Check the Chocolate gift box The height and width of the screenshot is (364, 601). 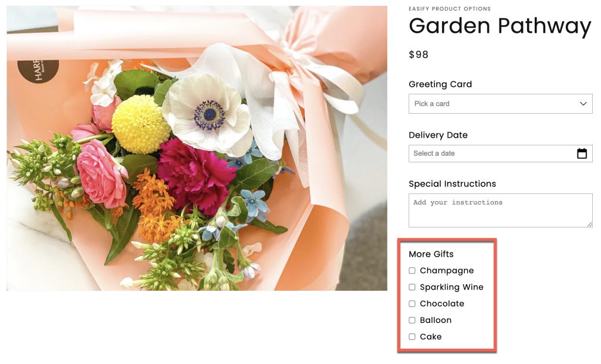412,304
